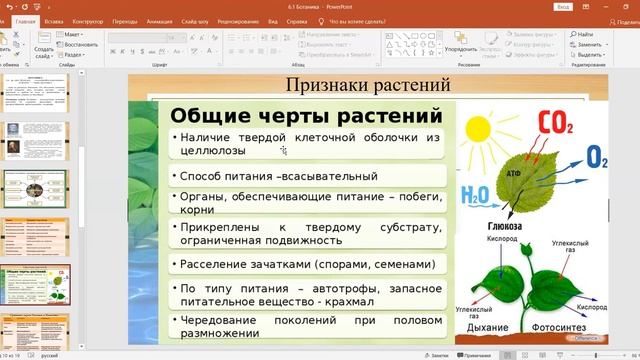
Task: Select the Triangle shape in the shapes gallery
Action: coord(390,44)
